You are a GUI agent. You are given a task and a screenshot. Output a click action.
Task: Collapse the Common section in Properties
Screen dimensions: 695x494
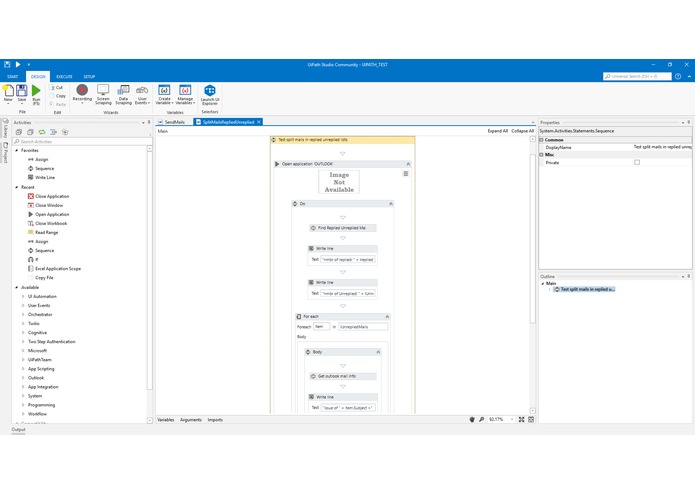coord(541,140)
